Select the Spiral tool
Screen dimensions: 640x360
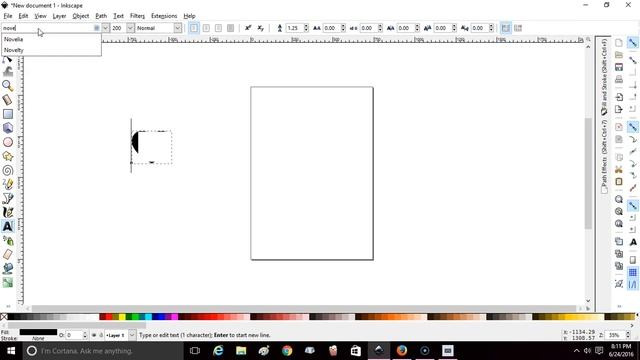pyautogui.click(x=7, y=170)
